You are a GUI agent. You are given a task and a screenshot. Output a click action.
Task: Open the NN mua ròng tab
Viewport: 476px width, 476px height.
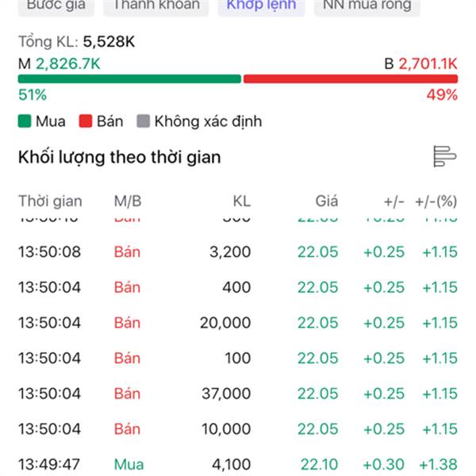367,6
